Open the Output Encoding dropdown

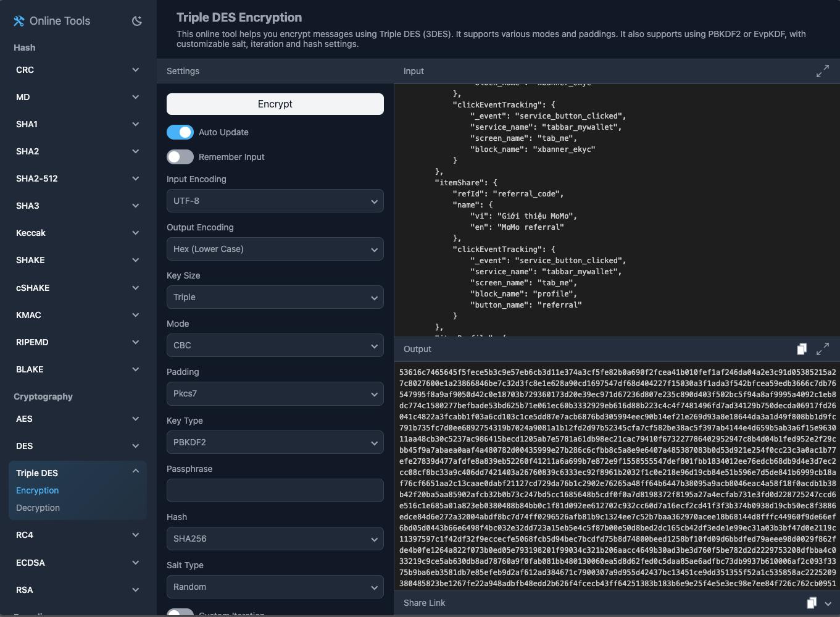(275, 249)
